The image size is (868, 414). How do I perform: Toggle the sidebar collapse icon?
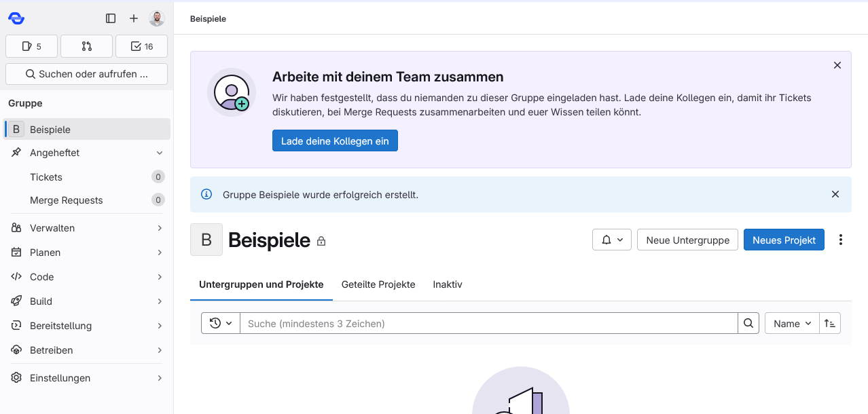coord(111,18)
